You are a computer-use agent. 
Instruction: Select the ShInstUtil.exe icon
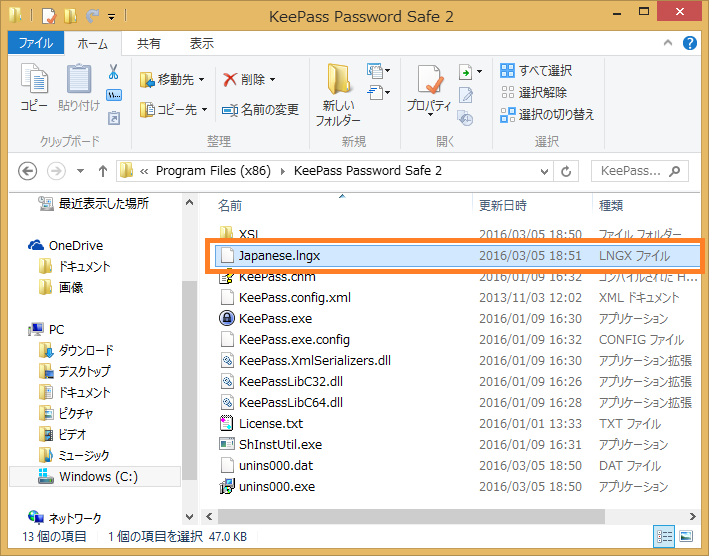click(227, 444)
